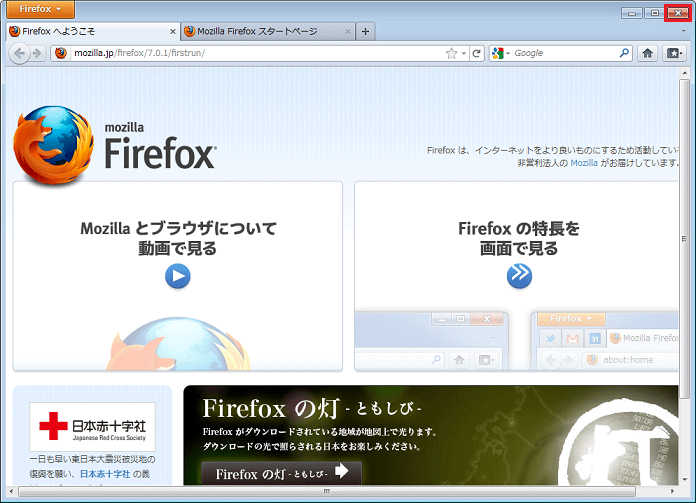Click the horizontal scrollbar left arrow
Image resolution: width=696 pixels, height=503 pixels.
pos(11,491)
